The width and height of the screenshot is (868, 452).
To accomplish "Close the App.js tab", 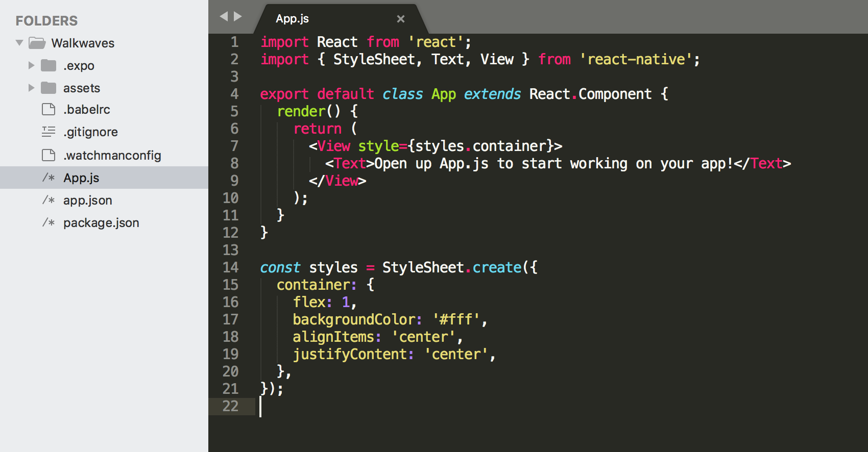I will pos(401,19).
